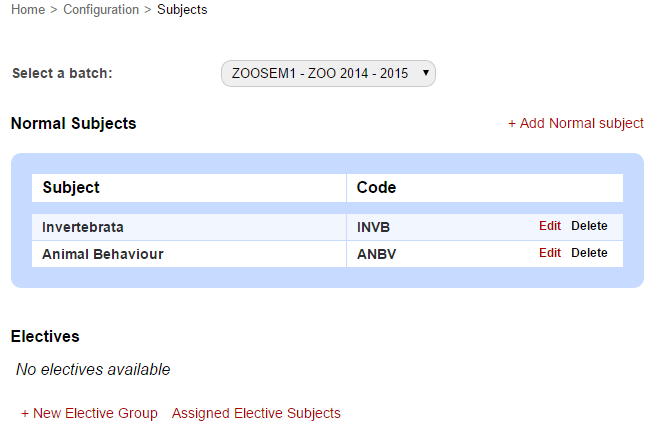657x432 pixels.
Task: Delete the Invertebrata subject
Action: click(x=589, y=226)
